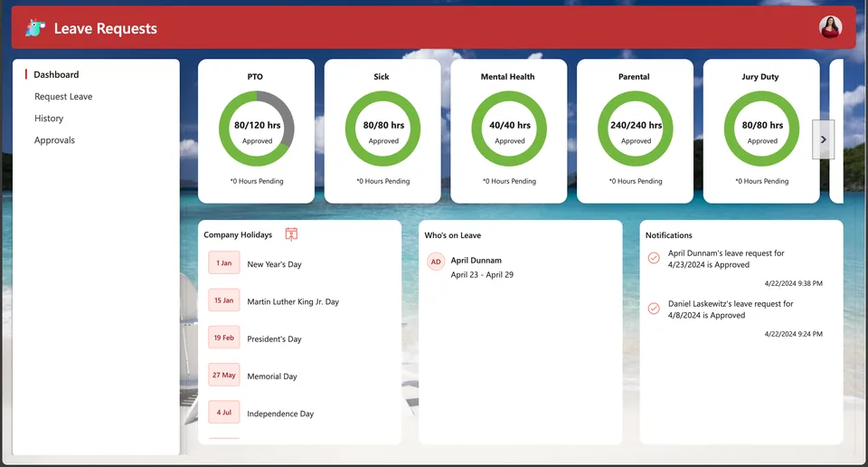
Task: Click the 19 Feb date badge
Action: (x=224, y=338)
